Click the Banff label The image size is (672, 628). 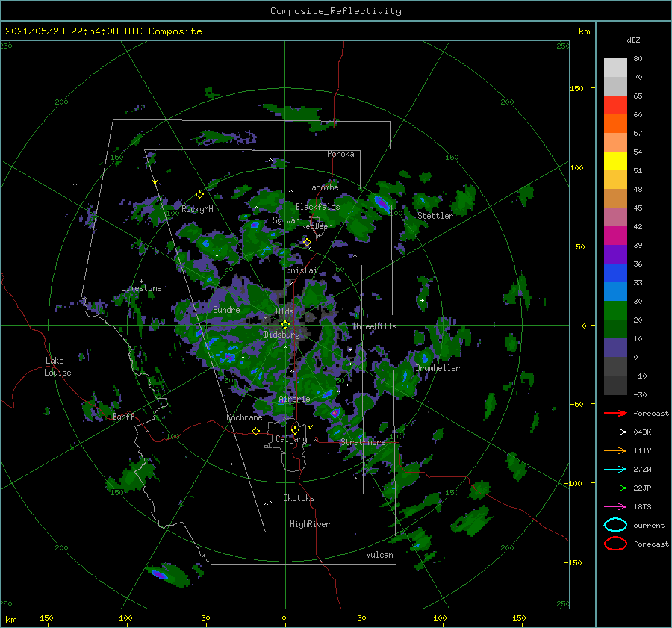(x=123, y=416)
